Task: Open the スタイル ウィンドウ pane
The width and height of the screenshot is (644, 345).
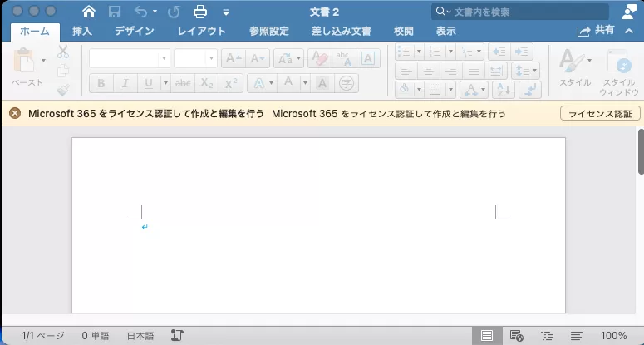Action: pos(618,70)
